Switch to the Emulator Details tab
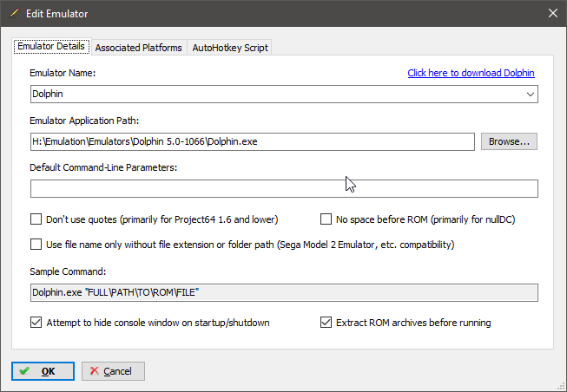The width and height of the screenshot is (567, 392). click(51, 46)
